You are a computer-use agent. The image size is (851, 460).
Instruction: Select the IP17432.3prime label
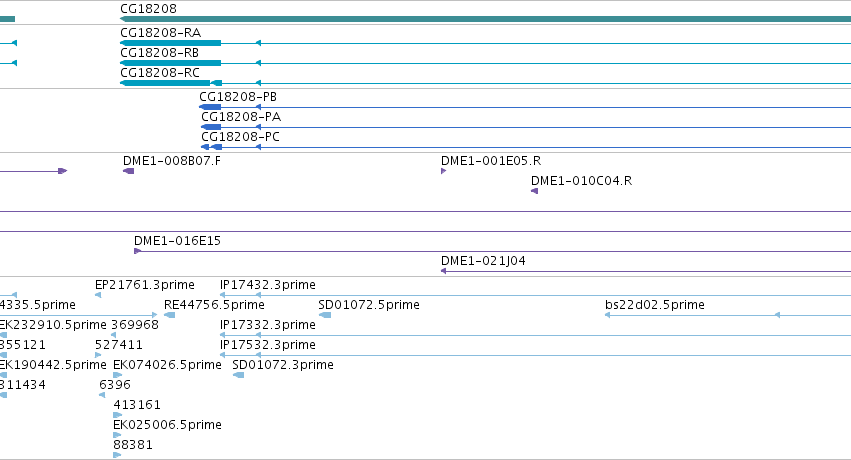click(x=268, y=285)
